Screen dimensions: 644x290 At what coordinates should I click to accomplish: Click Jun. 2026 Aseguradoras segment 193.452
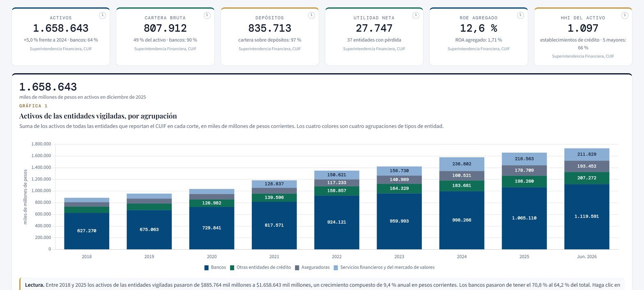(586, 166)
